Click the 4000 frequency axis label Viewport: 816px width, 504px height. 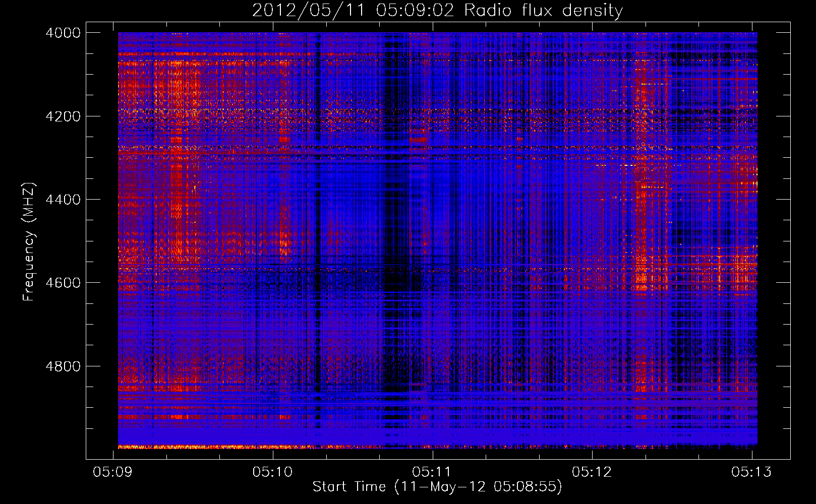coord(63,33)
